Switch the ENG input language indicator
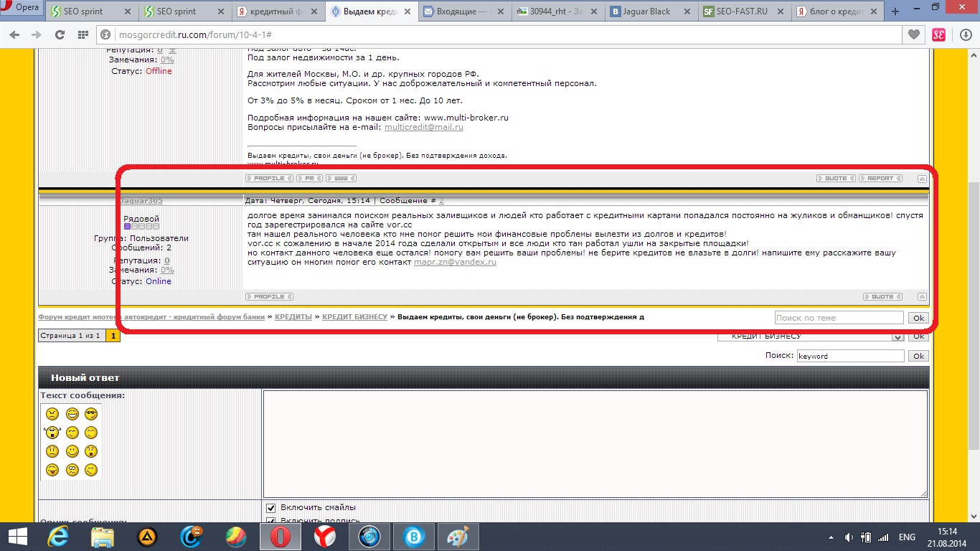980x551 pixels. (x=907, y=537)
